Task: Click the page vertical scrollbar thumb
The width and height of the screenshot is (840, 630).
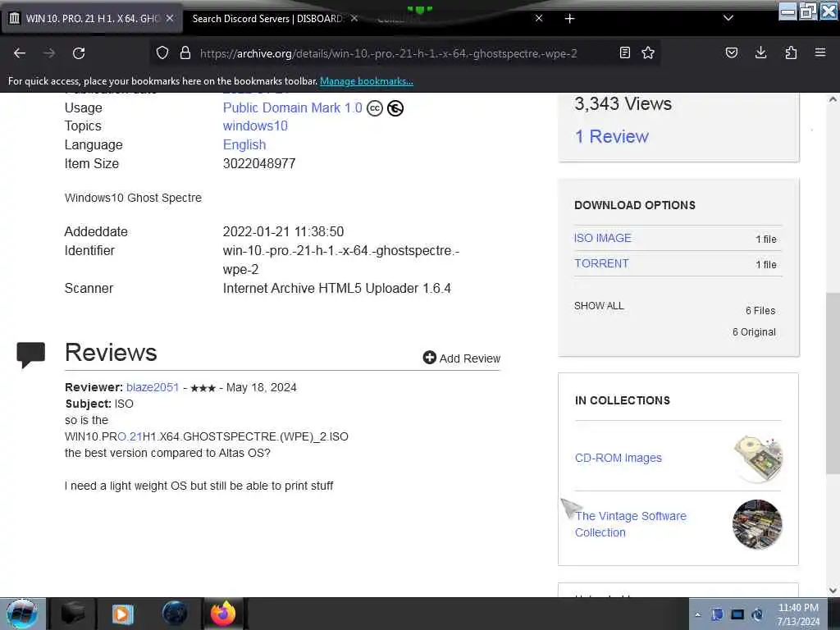Action: [x=833, y=383]
